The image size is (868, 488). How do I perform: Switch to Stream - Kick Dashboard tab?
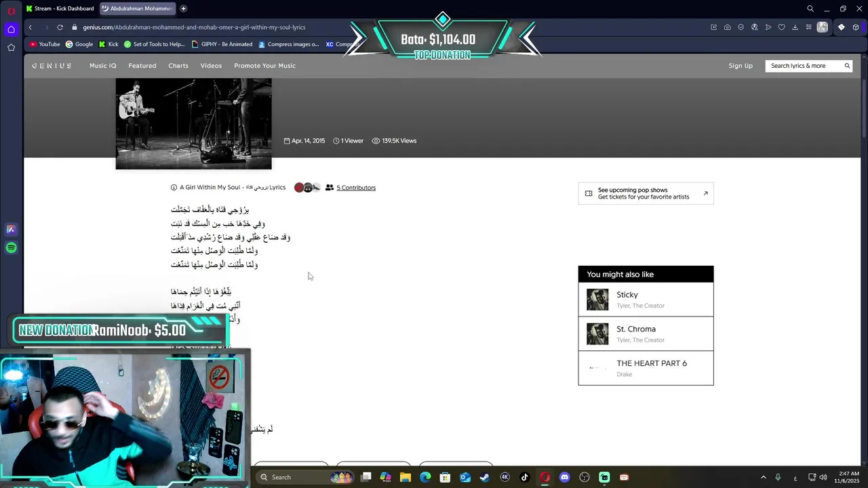[60, 9]
